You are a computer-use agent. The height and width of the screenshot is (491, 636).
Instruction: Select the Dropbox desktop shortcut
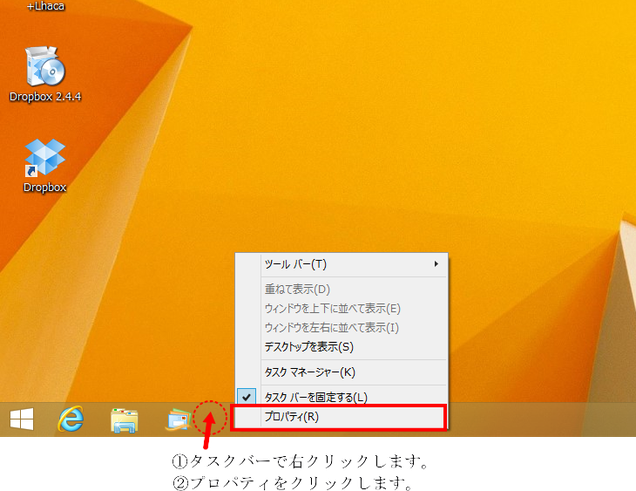click(45, 166)
